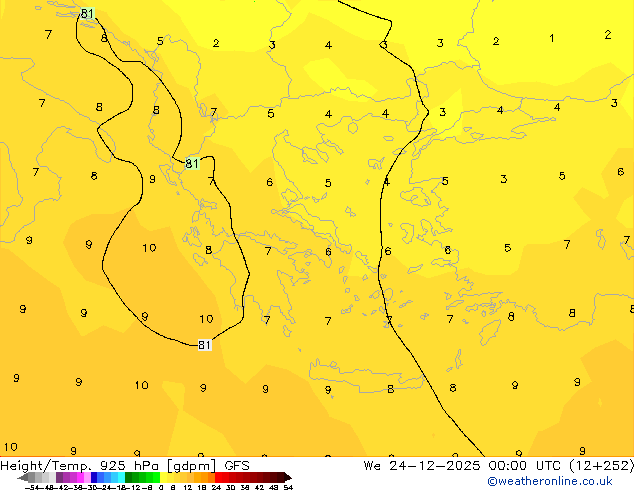
Task: Open the weatheronline.co.uk copyright link
Action: (x=549, y=481)
